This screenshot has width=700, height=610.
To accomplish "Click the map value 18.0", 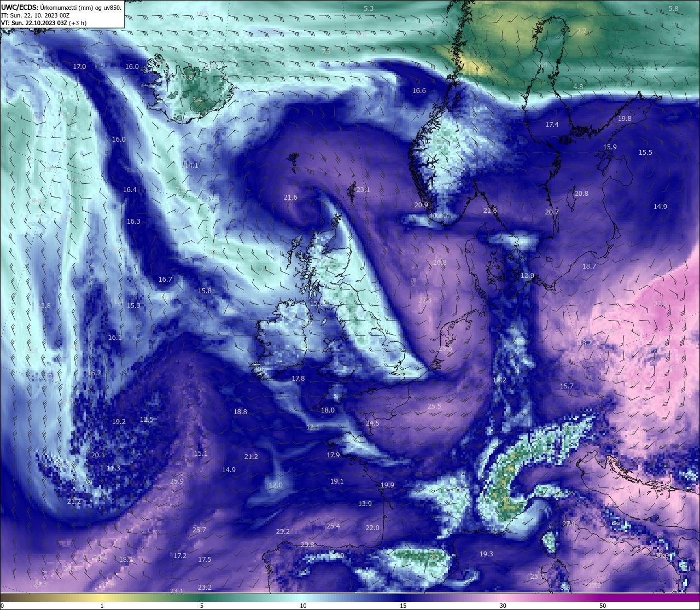I will coord(328,410).
